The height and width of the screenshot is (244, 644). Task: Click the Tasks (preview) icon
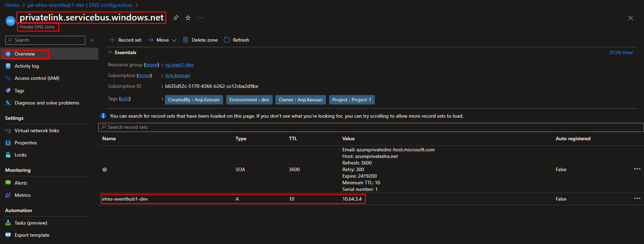pos(8,223)
